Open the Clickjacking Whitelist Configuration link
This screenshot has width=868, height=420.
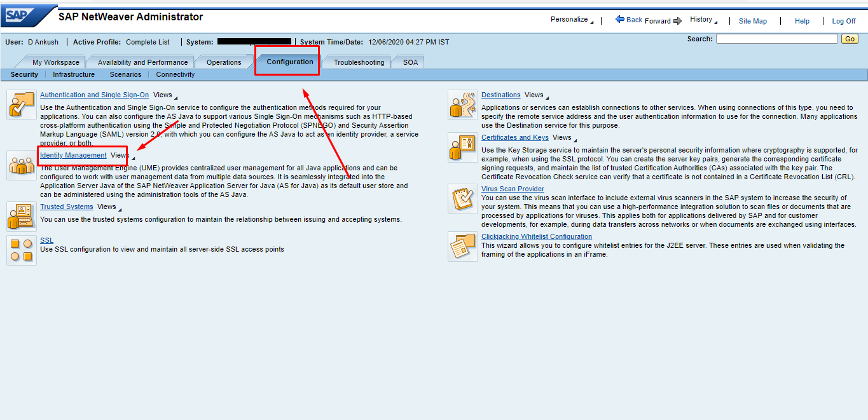(537, 236)
